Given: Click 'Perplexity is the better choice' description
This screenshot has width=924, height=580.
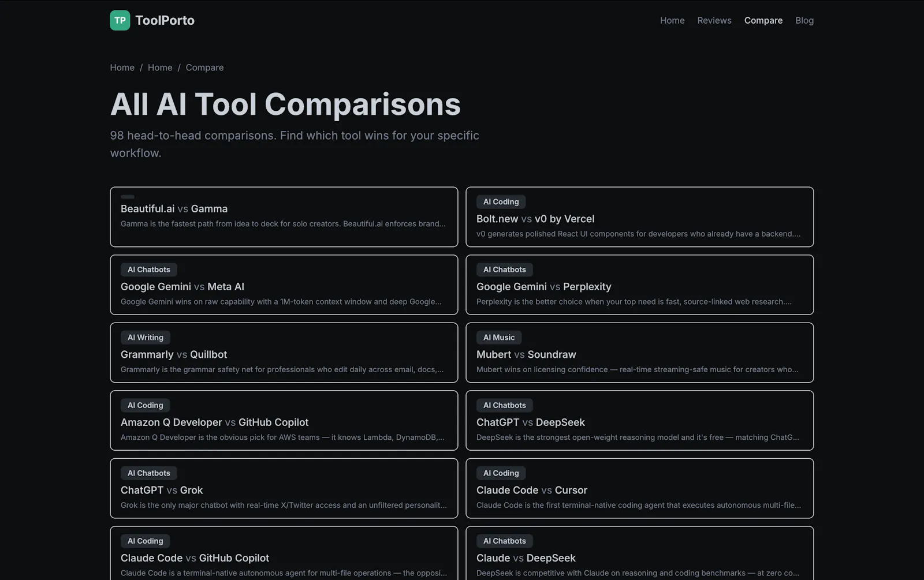Looking at the screenshot, I should pos(634,302).
